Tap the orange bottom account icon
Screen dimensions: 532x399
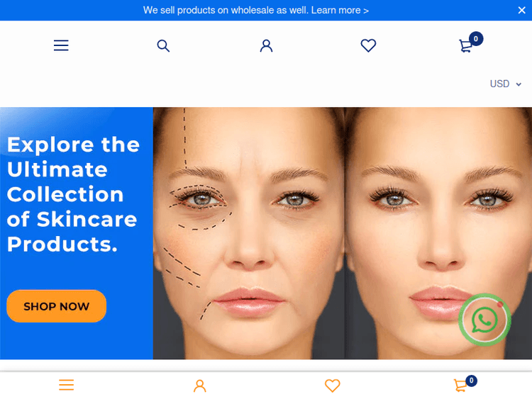pos(200,386)
